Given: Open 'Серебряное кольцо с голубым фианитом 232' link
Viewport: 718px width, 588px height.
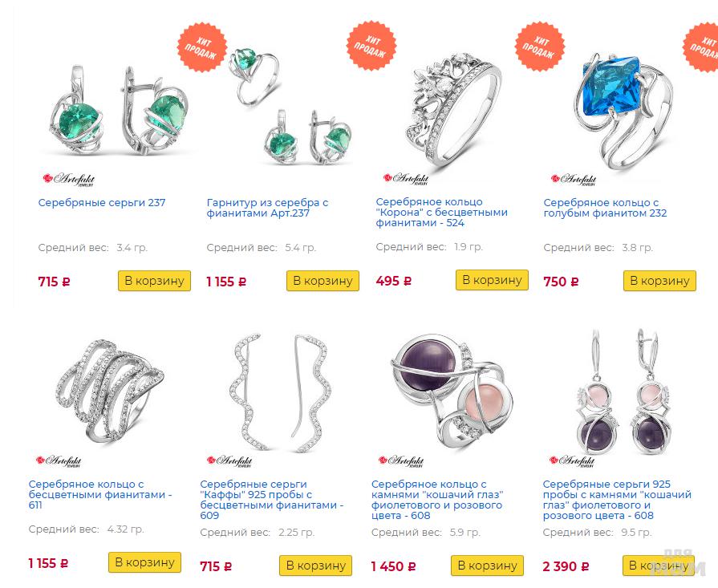Looking at the screenshot, I should [605, 208].
